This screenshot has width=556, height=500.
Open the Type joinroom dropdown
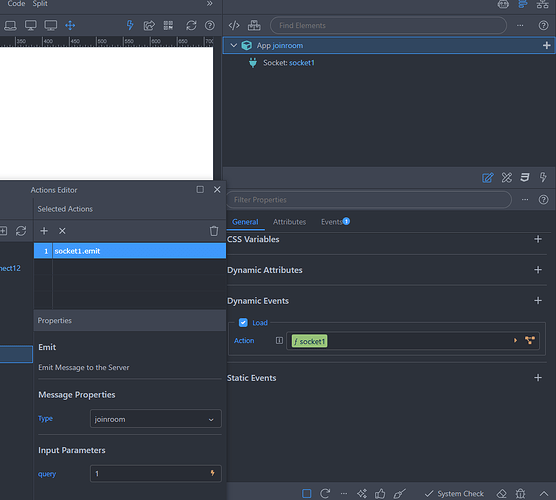click(156, 419)
